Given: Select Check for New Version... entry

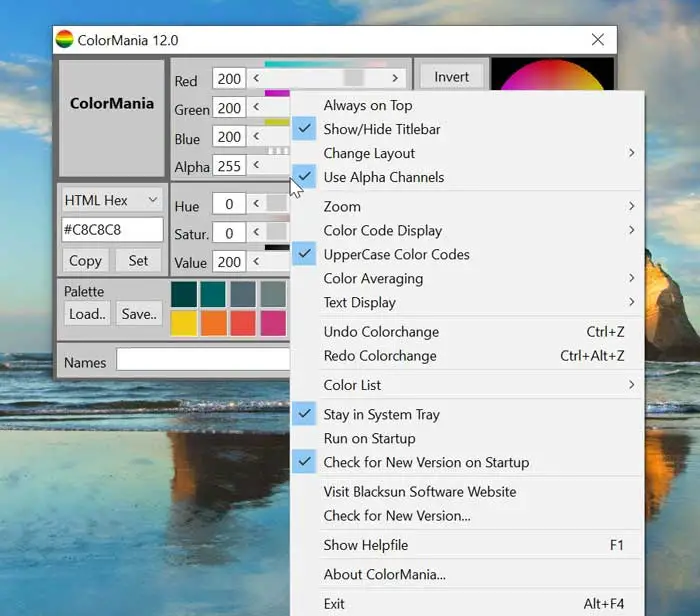Looking at the screenshot, I should point(467,516).
